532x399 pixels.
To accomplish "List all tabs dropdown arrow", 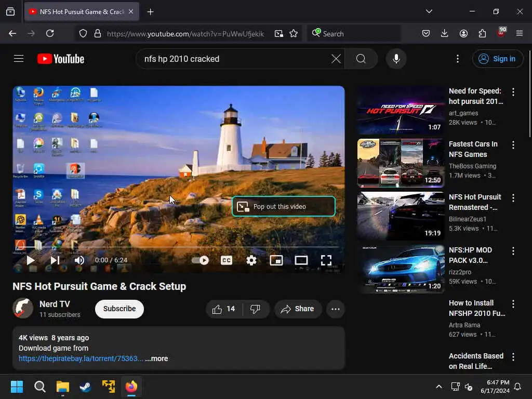I will point(429,11).
